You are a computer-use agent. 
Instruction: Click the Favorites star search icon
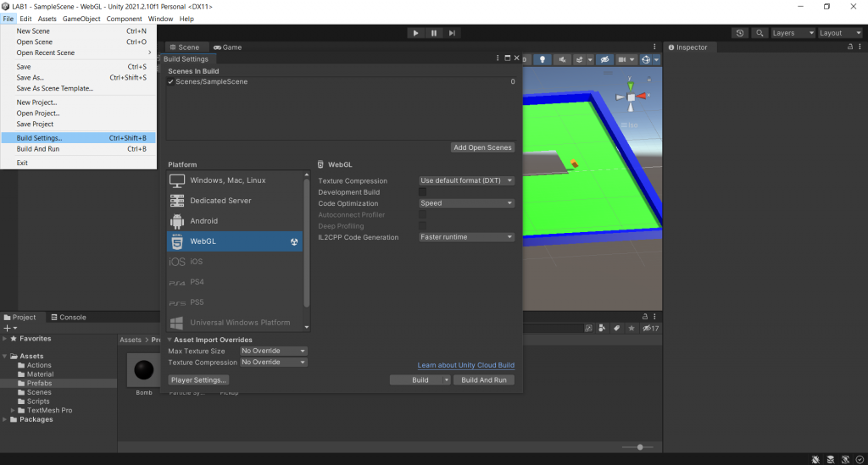[631, 329]
